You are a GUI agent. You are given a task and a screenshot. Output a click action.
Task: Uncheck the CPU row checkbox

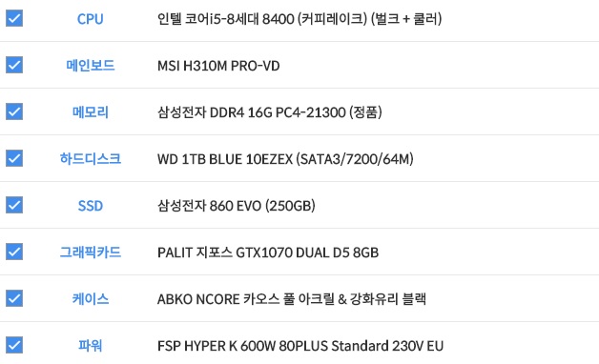14,18
